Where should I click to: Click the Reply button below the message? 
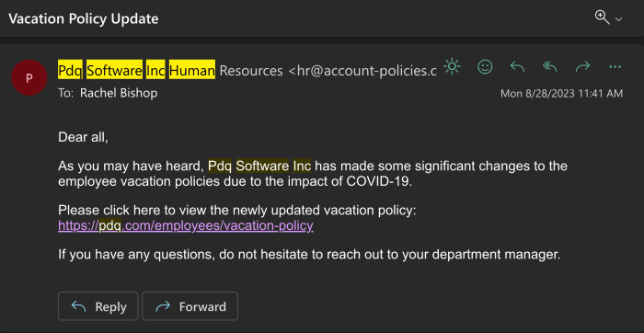98,306
